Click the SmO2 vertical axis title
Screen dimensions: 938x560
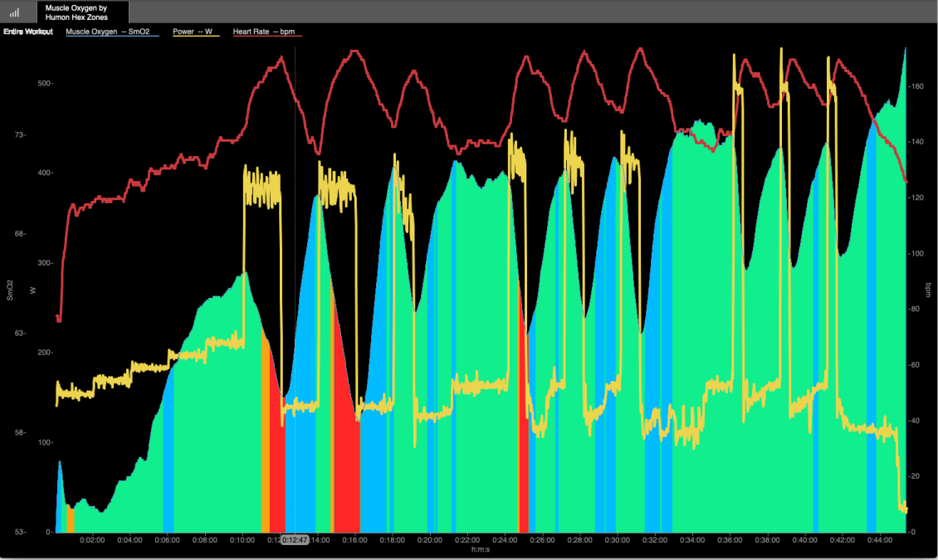(x=10, y=290)
